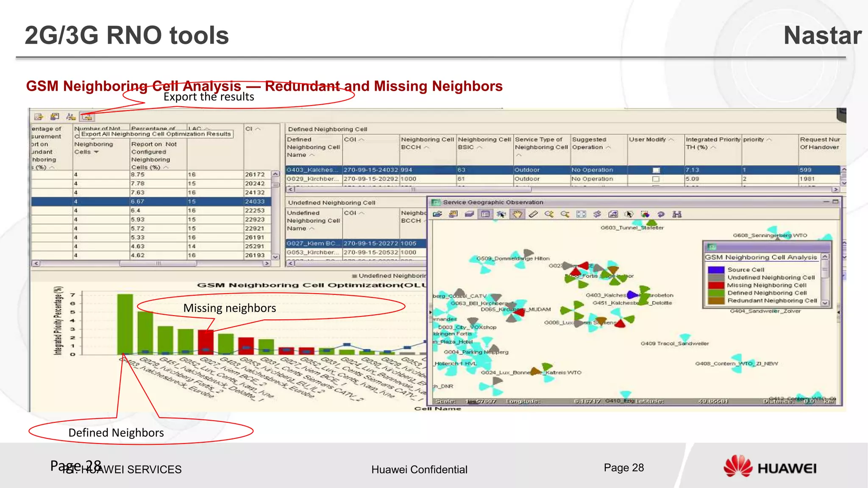
Task: Select the Pan hand tool
Action: coord(517,214)
